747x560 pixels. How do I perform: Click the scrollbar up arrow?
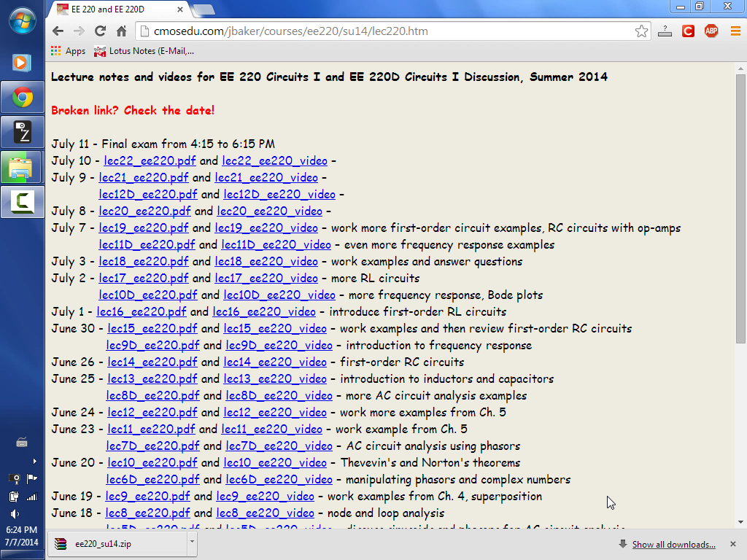[x=740, y=69]
